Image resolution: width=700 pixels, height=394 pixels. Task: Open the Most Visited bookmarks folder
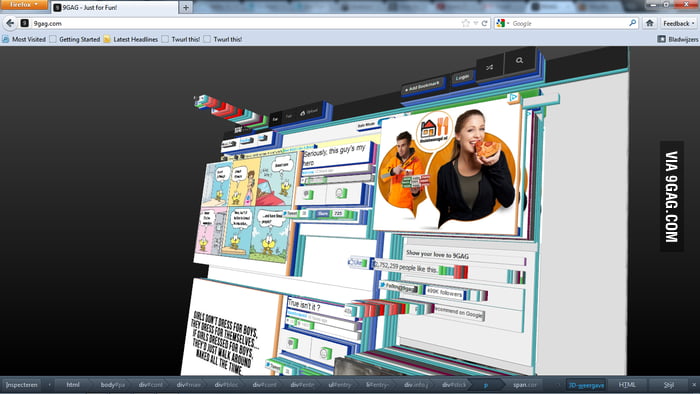click(24, 39)
